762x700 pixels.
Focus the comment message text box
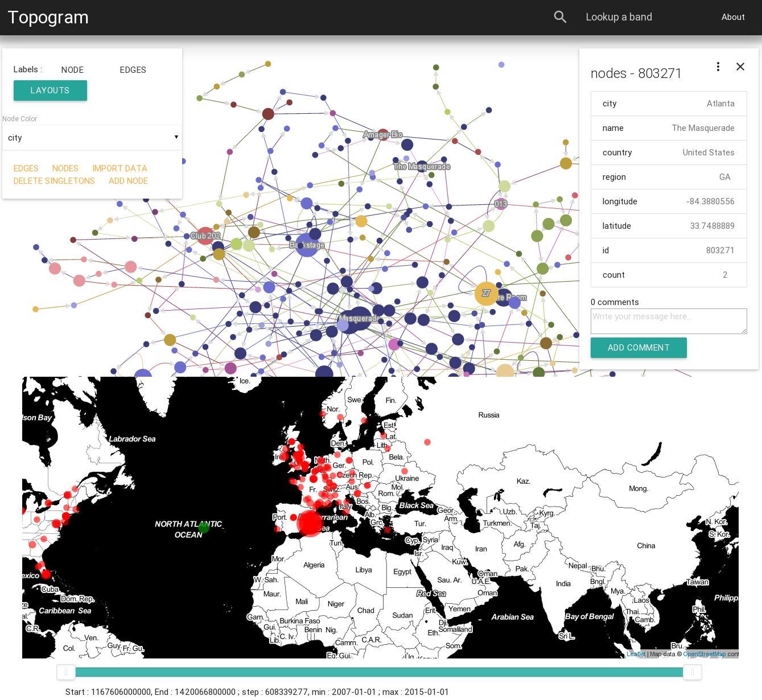(x=668, y=321)
